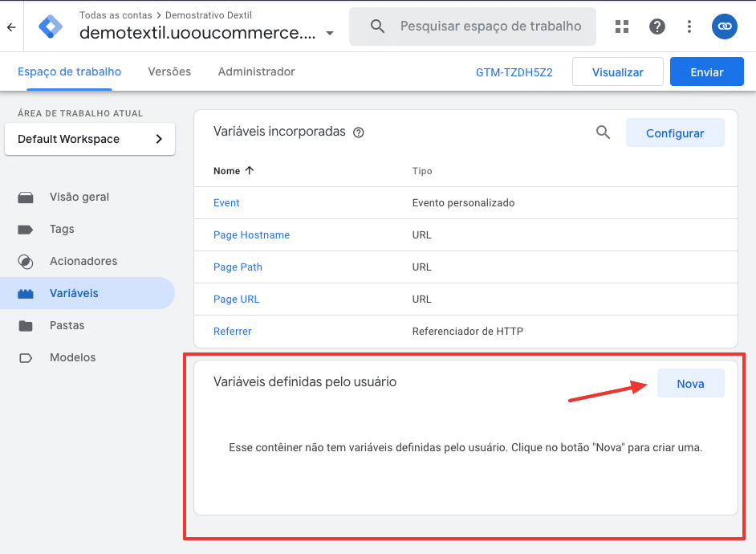The width and height of the screenshot is (756, 554).
Task: Click the Enviar button
Action: point(707,71)
